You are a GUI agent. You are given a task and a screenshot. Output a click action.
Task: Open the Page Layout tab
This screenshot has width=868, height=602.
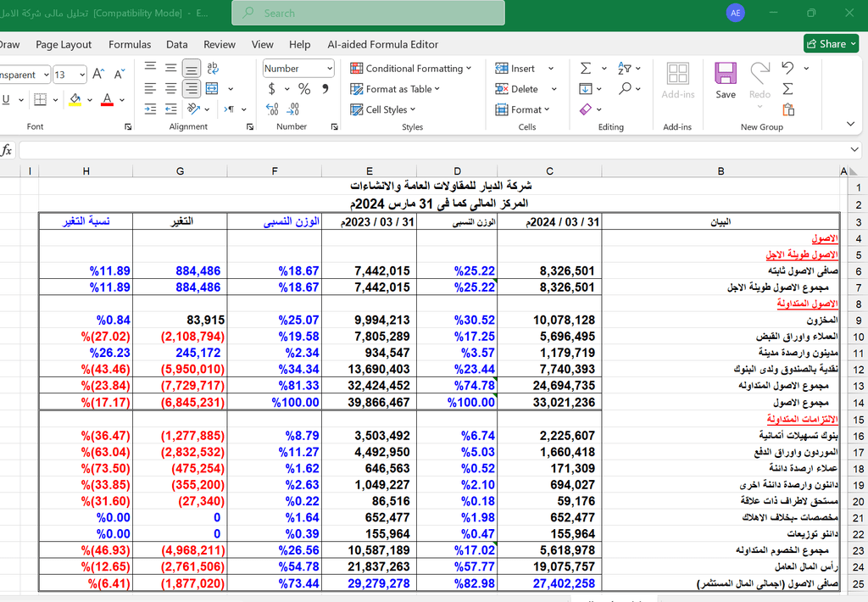point(64,44)
